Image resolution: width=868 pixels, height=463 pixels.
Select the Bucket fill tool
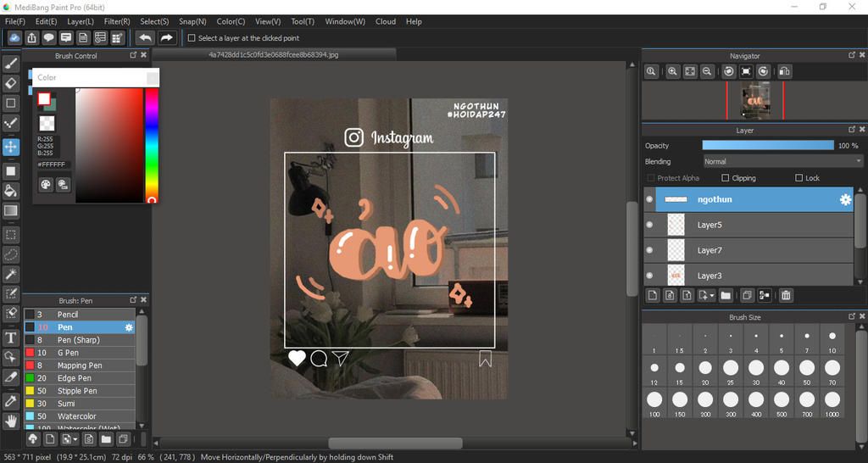(x=10, y=191)
